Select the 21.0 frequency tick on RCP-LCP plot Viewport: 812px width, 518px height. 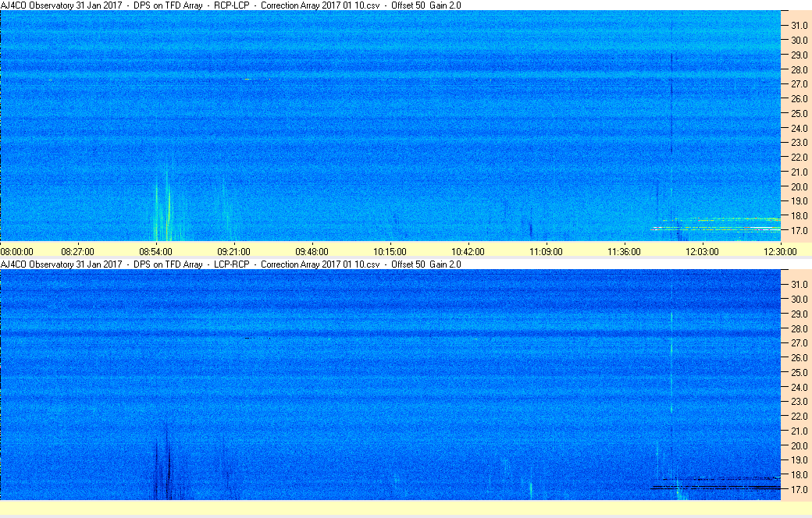(799, 172)
